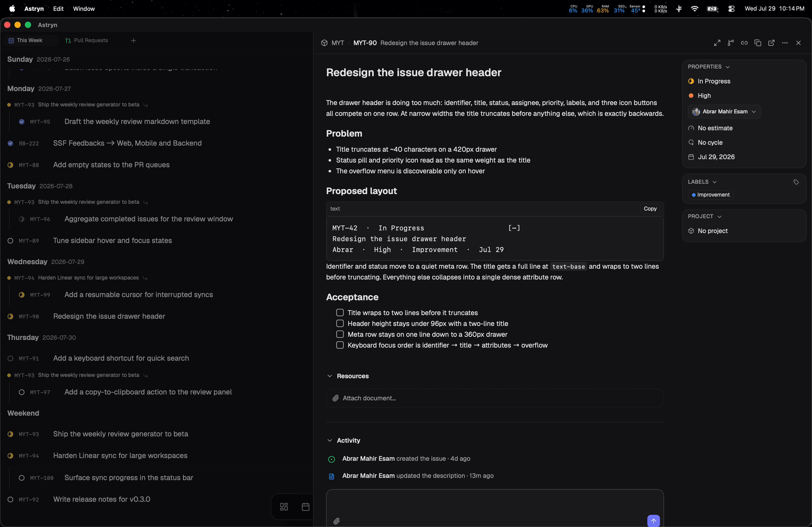
Task: Click the sub-issue arrow beside Monday's MYT-93
Action: (146, 105)
